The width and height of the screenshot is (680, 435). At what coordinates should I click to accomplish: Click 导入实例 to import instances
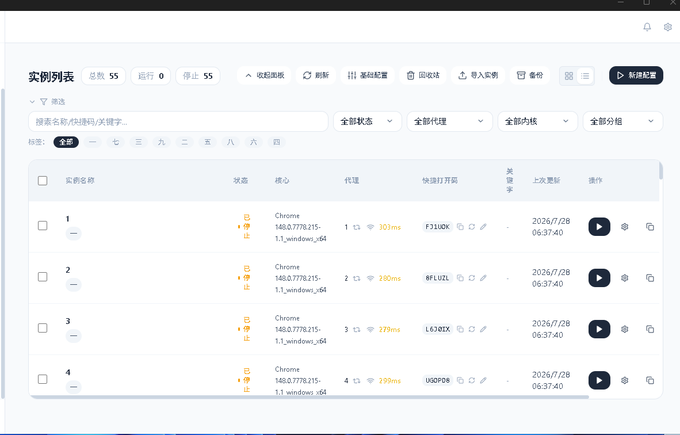(478, 75)
